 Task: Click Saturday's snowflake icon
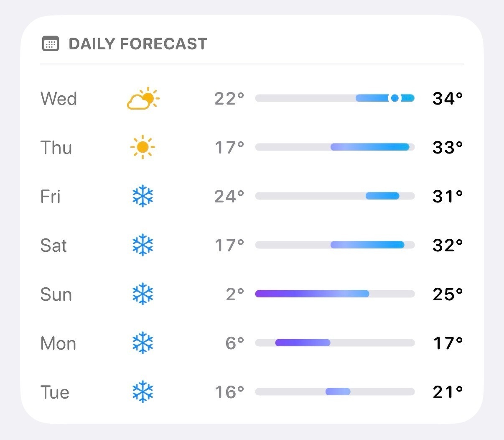point(143,245)
